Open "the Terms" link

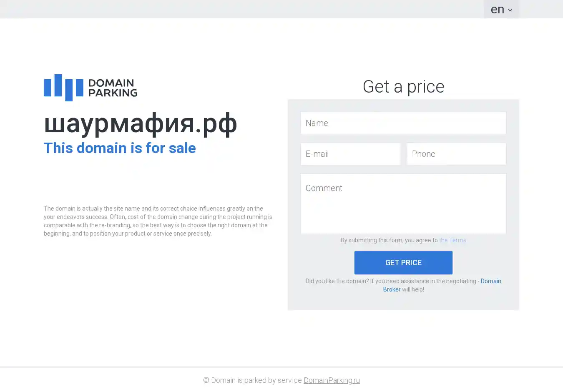(x=452, y=240)
